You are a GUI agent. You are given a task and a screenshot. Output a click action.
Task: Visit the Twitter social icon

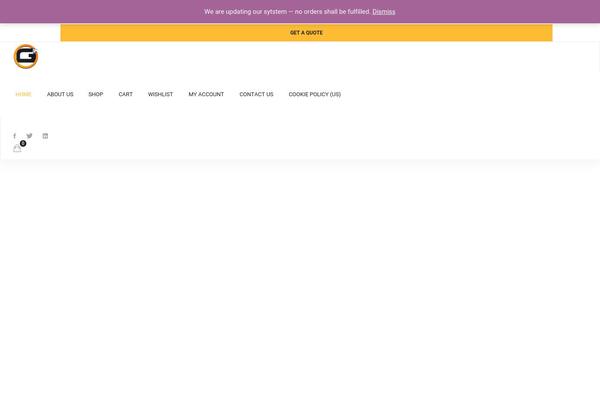pyautogui.click(x=29, y=136)
